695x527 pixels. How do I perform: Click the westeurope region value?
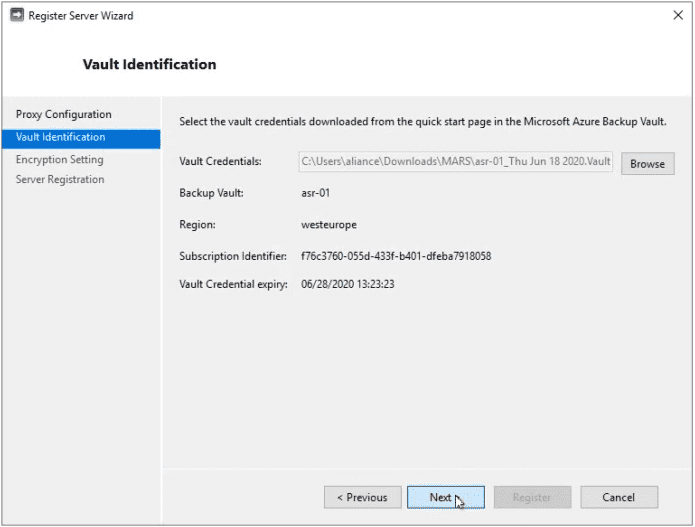329,225
